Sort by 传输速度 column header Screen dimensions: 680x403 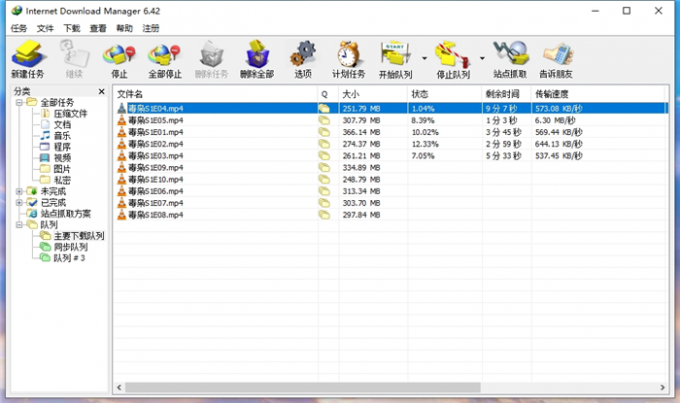[x=598, y=94]
